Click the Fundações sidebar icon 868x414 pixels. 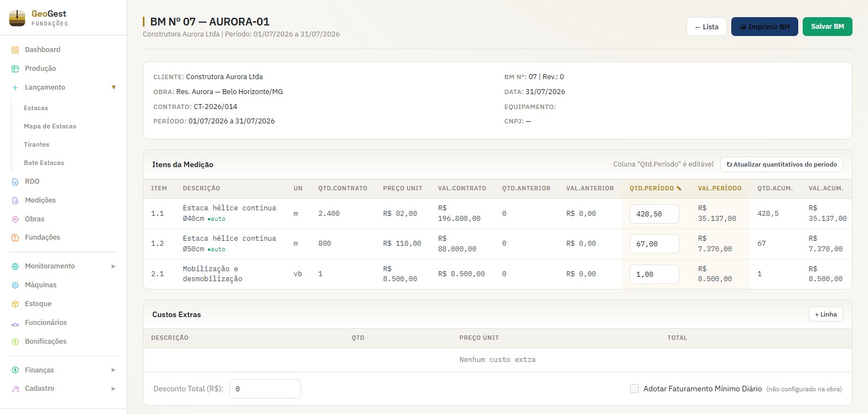tap(15, 237)
